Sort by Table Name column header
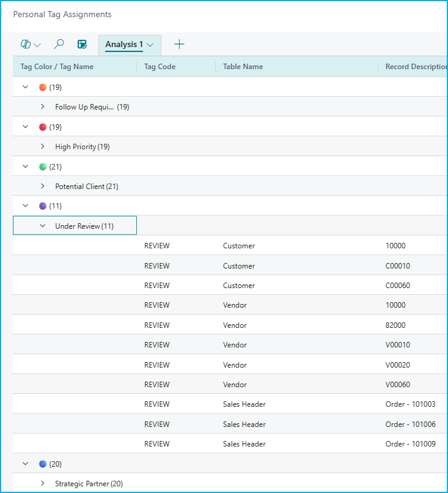This screenshot has width=448, height=493. [x=243, y=67]
